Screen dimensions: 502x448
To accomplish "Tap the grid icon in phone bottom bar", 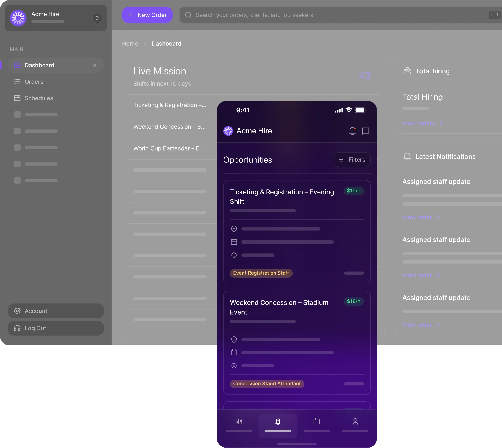I will tap(239, 421).
